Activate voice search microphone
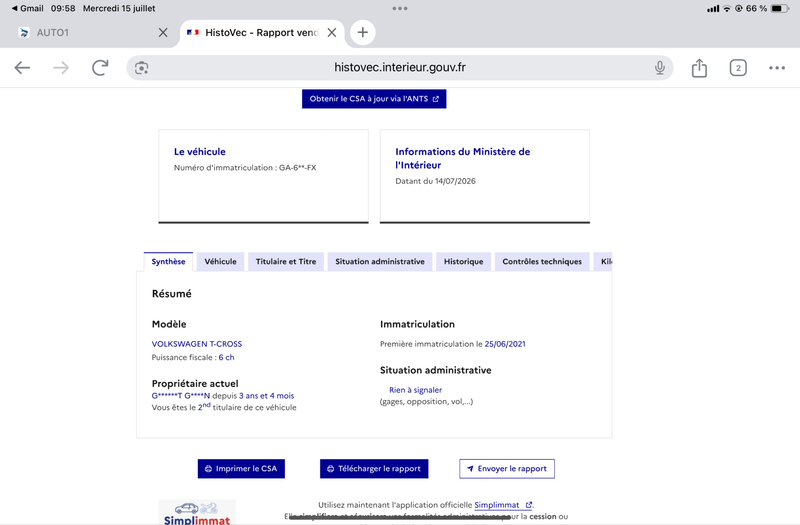The height and width of the screenshot is (525, 800). click(x=660, y=67)
